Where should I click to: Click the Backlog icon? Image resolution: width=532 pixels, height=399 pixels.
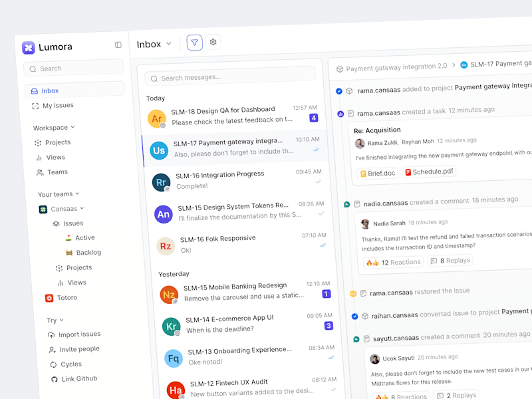(x=69, y=253)
